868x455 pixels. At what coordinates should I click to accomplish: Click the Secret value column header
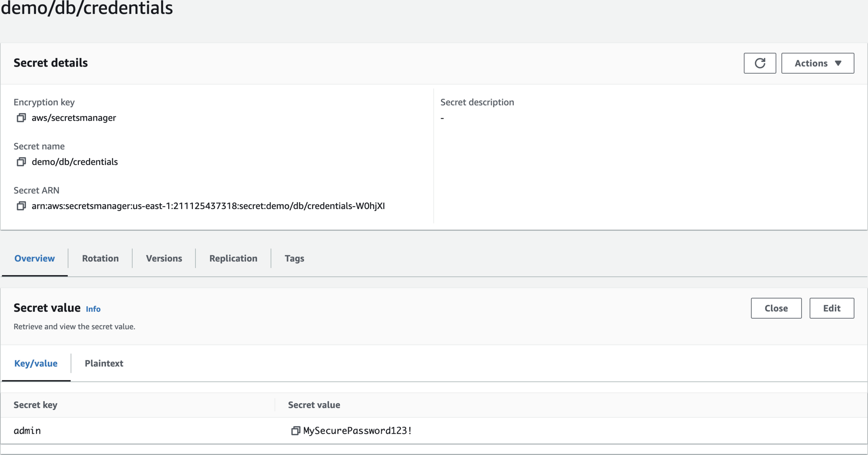[314, 405]
